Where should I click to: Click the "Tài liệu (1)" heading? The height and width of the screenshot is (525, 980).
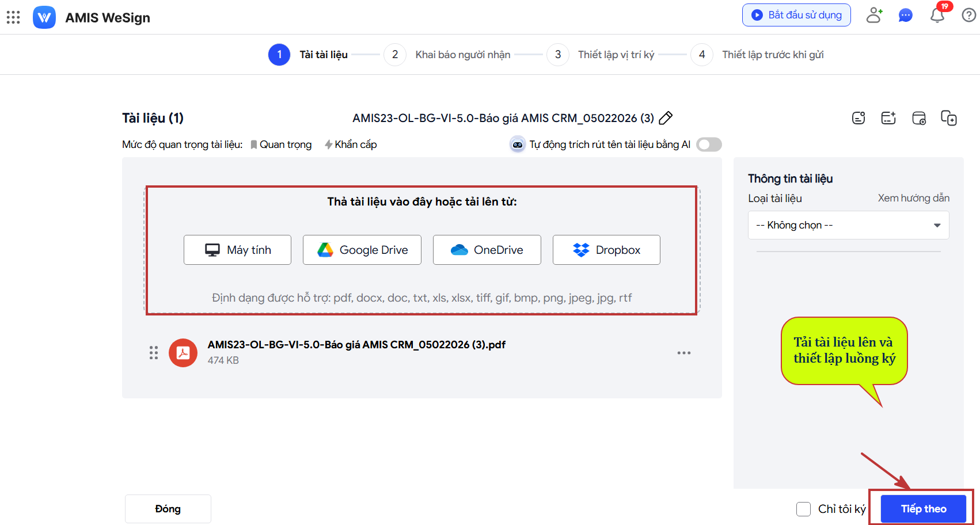(153, 118)
